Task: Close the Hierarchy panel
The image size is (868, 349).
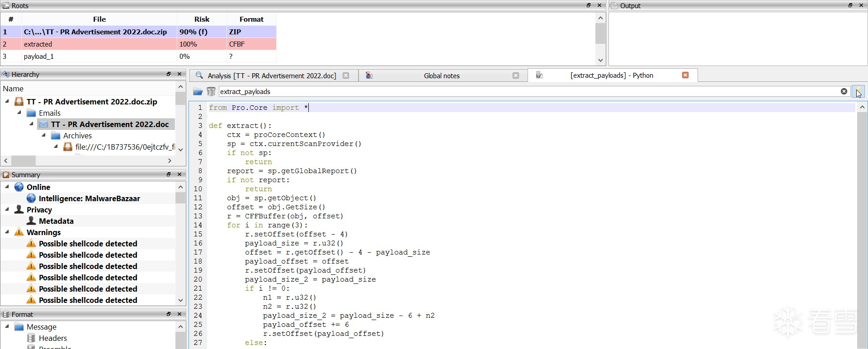Action: coord(179,74)
